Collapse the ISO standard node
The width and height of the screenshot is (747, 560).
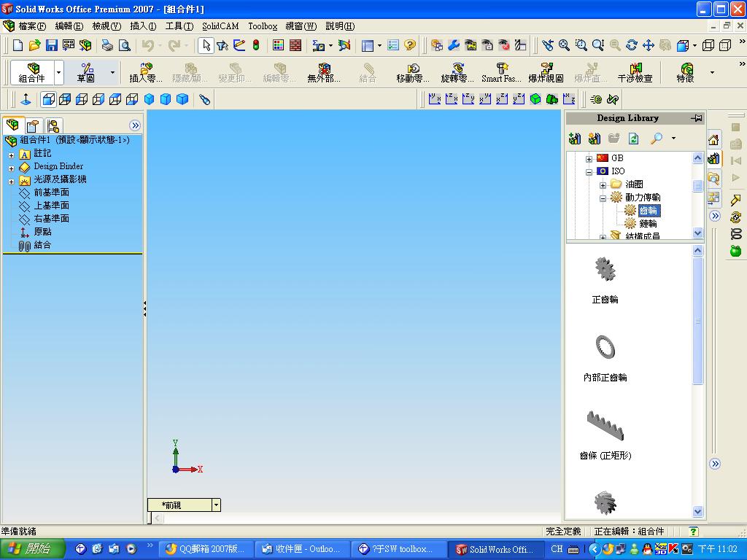coord(589,172)
